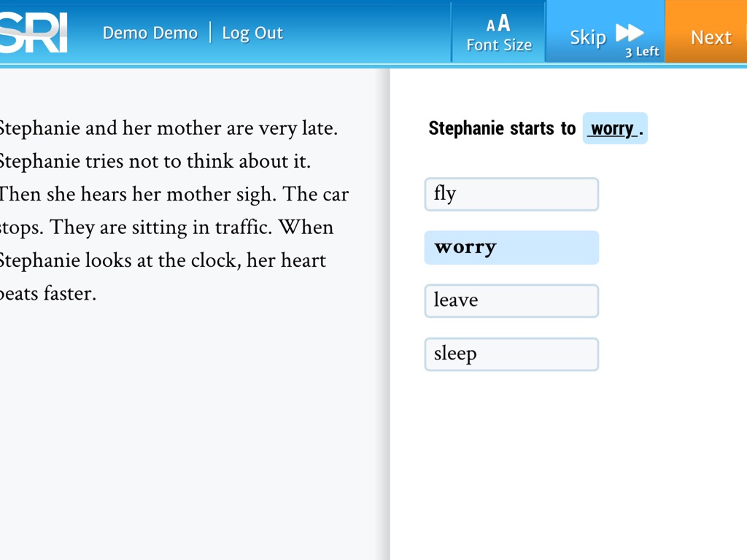Choose the answer option "leave"
This screenshot has width=747, height=560.
click(511, 301)
